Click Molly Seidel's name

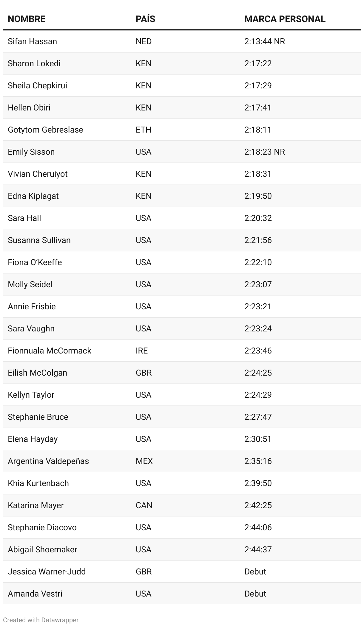pos(30,284)
